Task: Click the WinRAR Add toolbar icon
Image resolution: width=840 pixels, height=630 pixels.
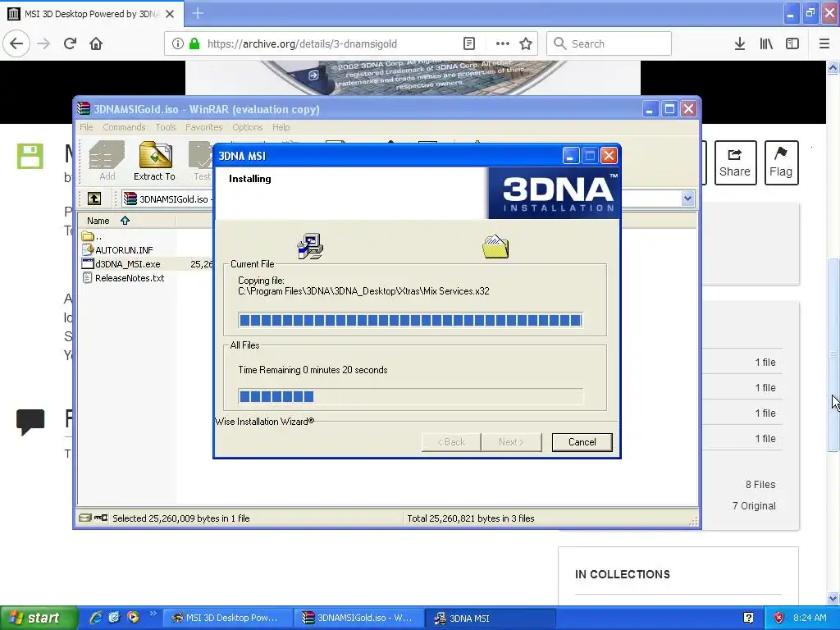Action: coord(107,161)
